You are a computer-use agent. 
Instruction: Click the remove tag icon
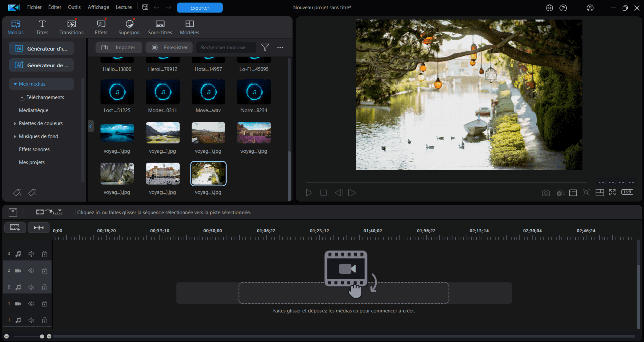[32, 192]
